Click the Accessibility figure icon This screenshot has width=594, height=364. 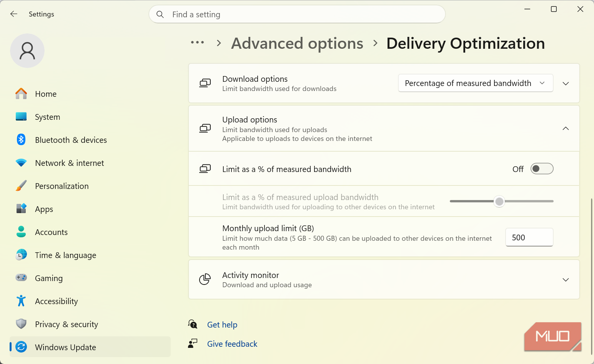(x=21, y=301)
